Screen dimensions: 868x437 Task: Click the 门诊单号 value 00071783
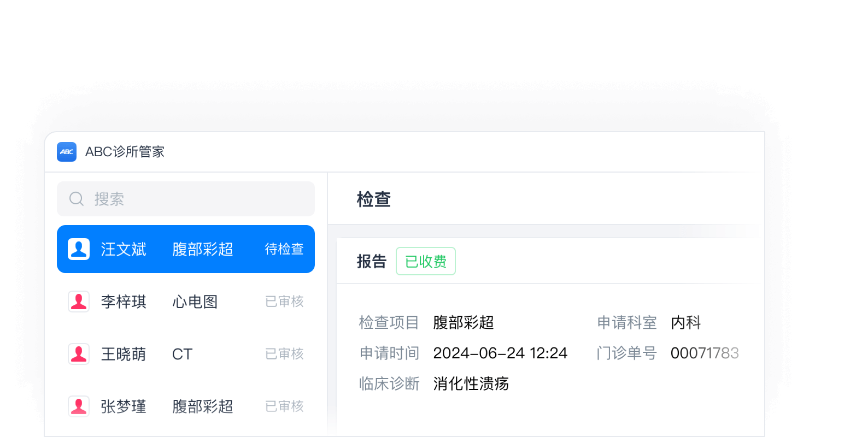pos(704,353)
